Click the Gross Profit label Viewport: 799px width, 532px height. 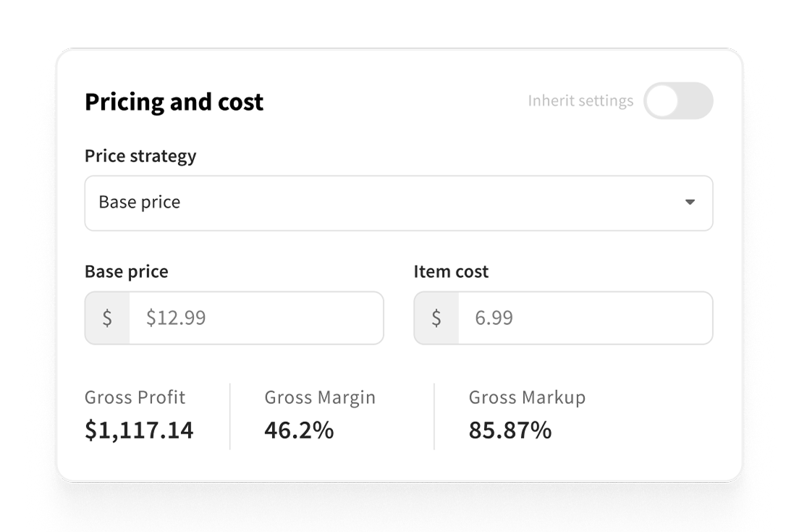(x=135, y=397)
